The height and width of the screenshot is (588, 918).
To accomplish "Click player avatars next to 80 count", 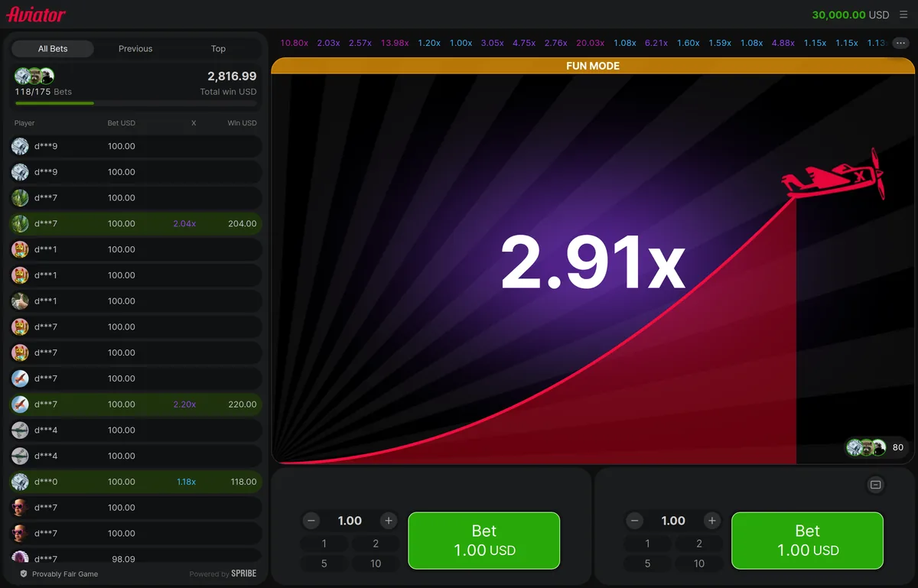I will coord(866,447).
